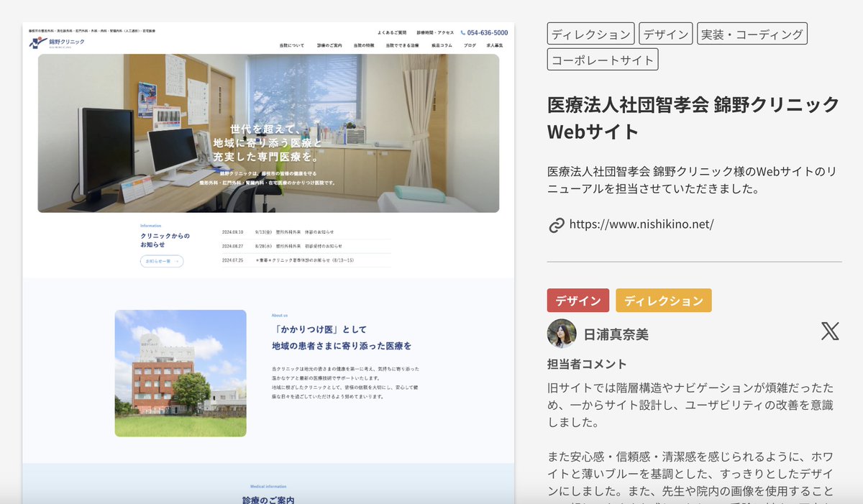
Task: Select the 実装・コーディング tag
Action: point(752,34)
